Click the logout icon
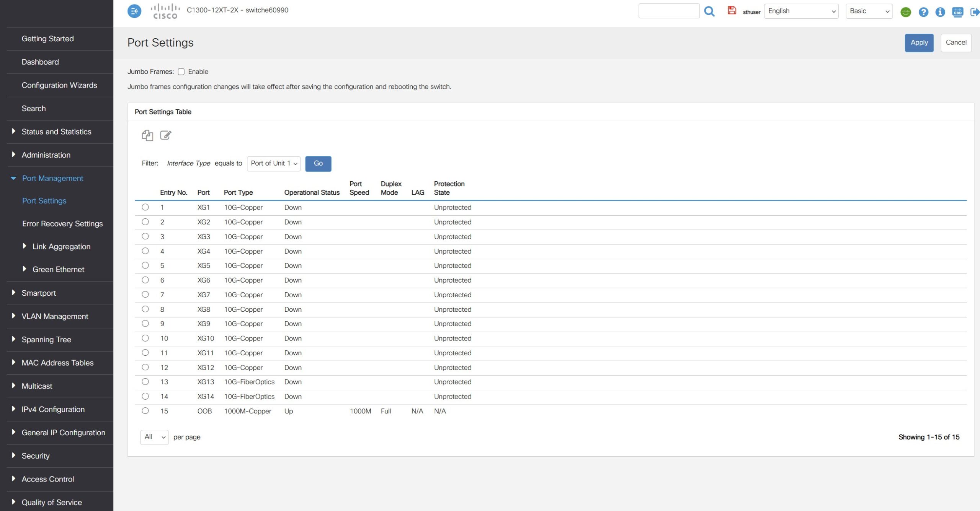The image size is (980, 511). coord(974,12)
